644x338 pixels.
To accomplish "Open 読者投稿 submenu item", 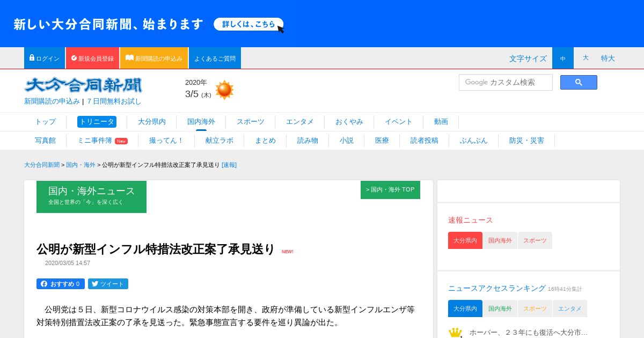I will (x=425, y=141).
